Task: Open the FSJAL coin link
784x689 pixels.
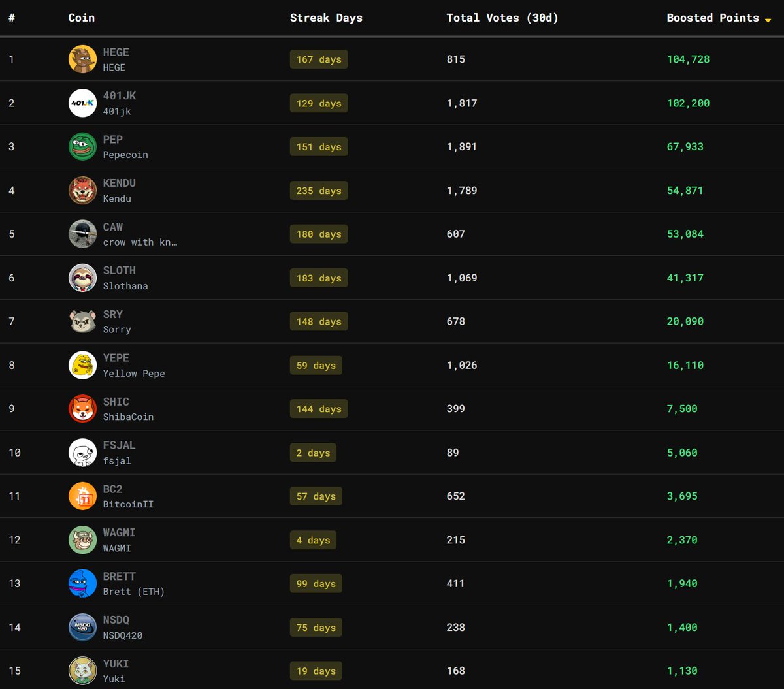Action: [120, 445]
